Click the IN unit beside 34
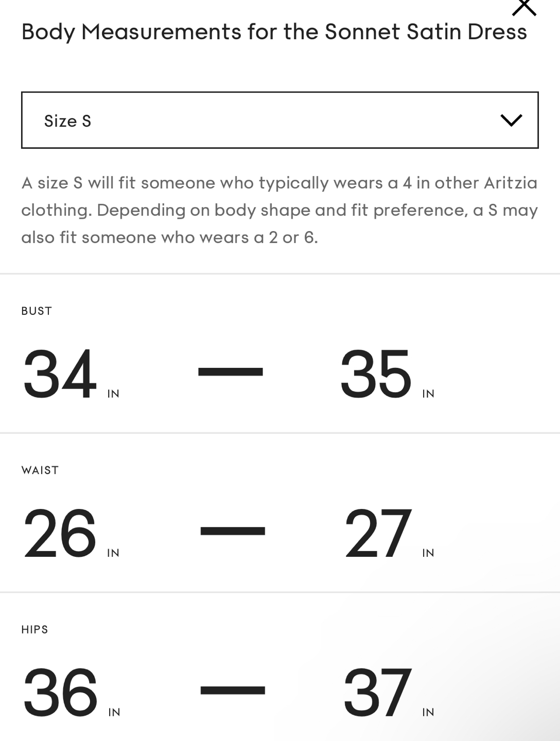 tap(113, 394)
